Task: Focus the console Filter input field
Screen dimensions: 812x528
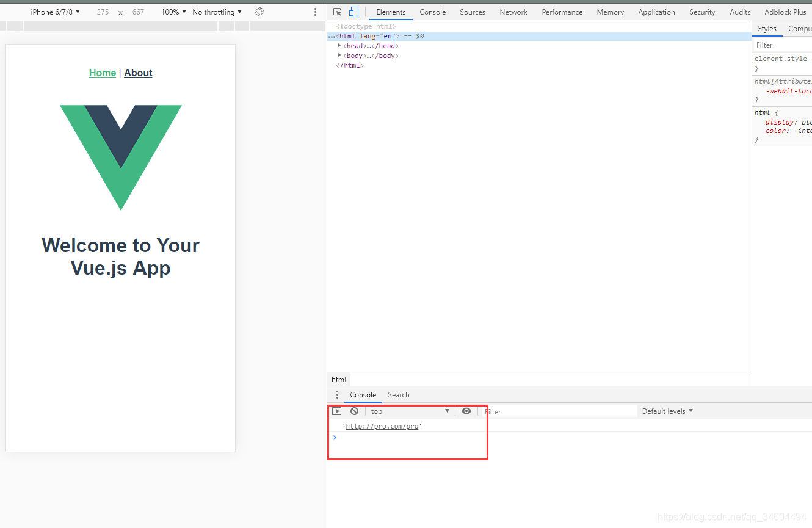Action: point(559,411)
